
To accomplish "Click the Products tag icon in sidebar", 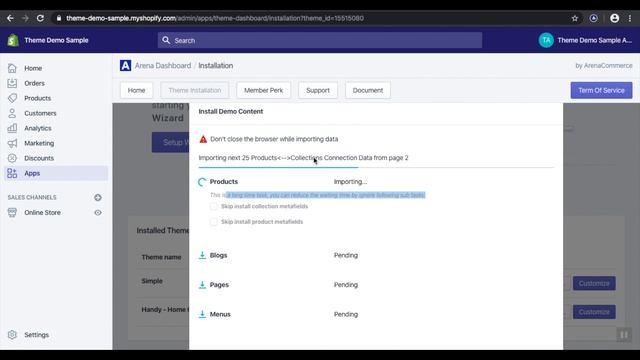I will pos(12,98).
